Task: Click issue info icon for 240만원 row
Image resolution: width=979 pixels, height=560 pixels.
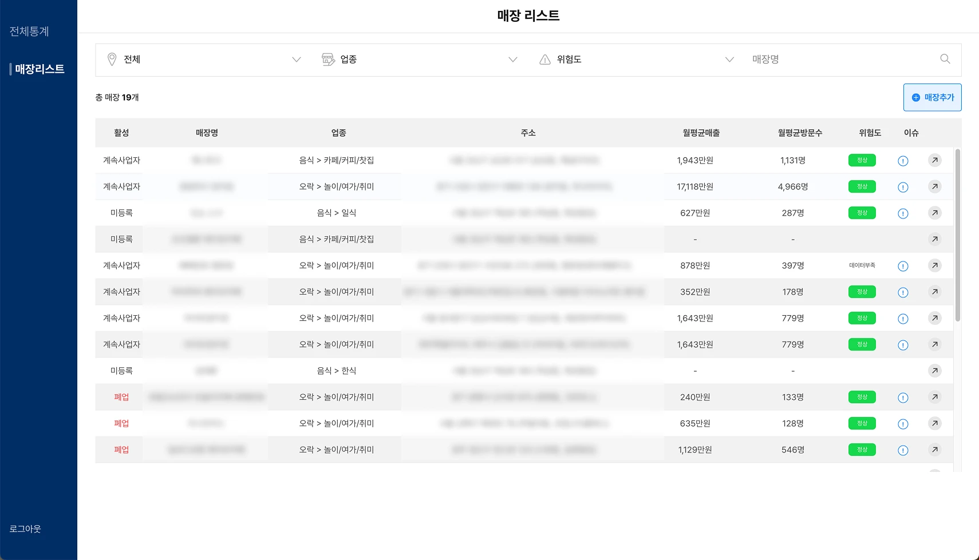Action: [x=903, y=398]
